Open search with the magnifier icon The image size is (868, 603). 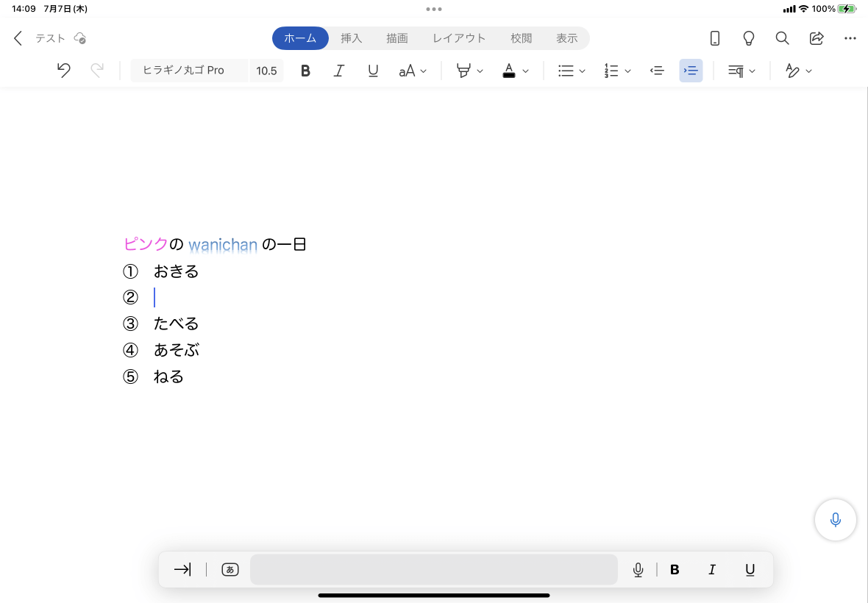click(x=782, y=38)
